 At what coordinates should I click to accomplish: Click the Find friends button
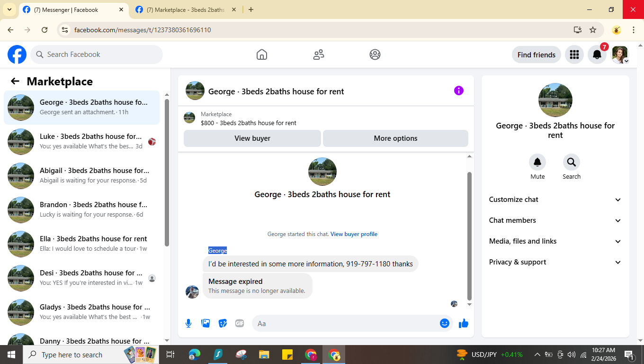(537, 55)
